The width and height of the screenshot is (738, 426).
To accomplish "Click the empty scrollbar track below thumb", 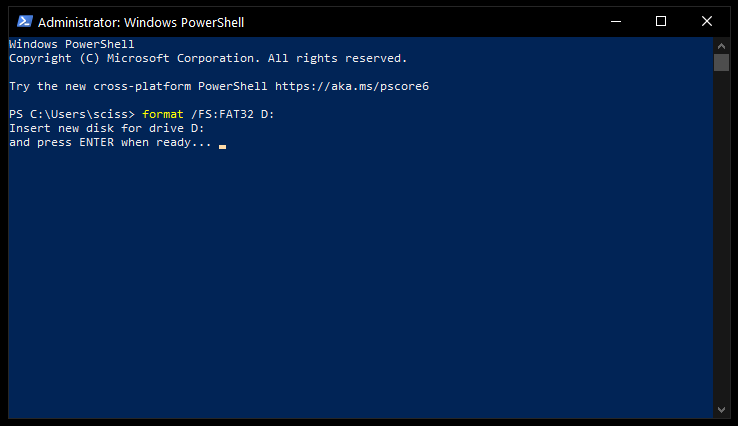I will (721, 236).
